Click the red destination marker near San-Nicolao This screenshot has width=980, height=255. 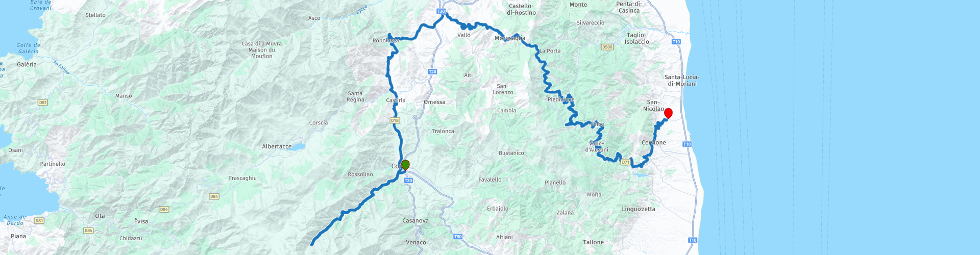click(668, 113)
